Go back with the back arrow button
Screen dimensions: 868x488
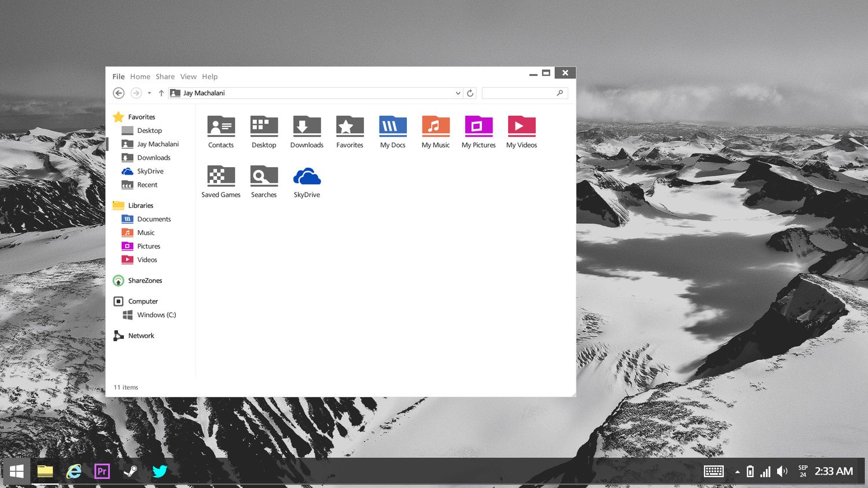tap(119, 93)
